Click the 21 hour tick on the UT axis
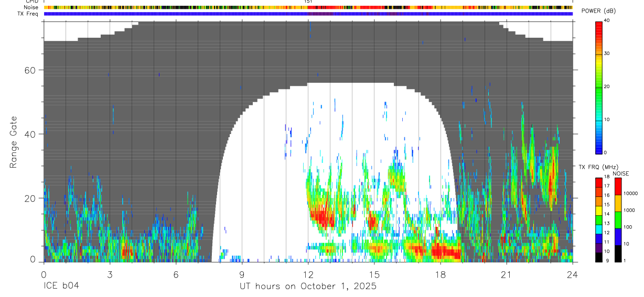 pos(507,274)
